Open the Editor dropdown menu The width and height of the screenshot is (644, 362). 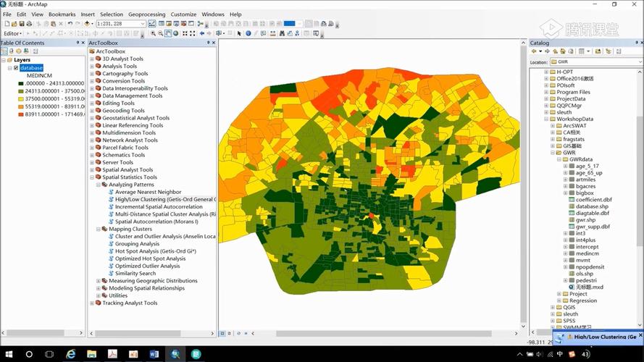(x=13, y=33)
